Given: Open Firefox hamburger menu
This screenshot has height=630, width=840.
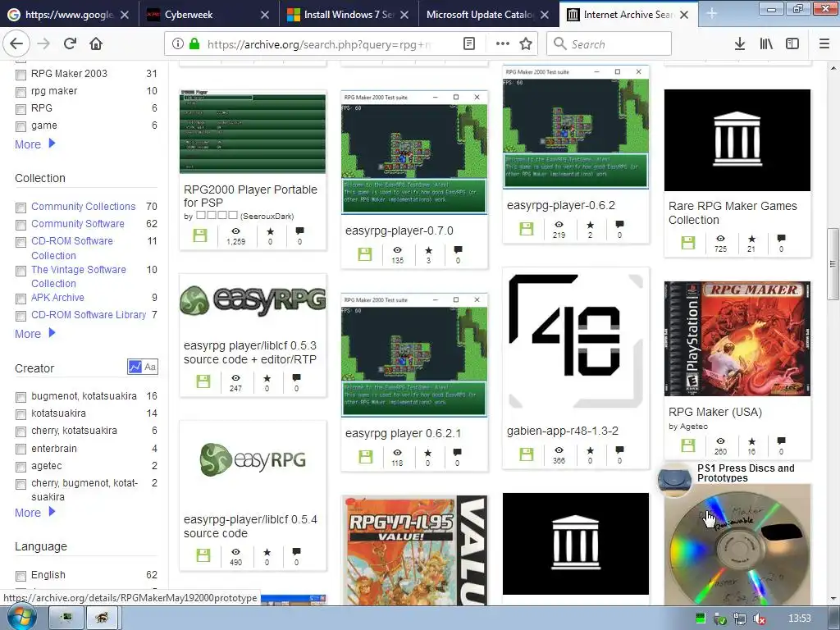Looking at the screenshot, I should [824, 44].
